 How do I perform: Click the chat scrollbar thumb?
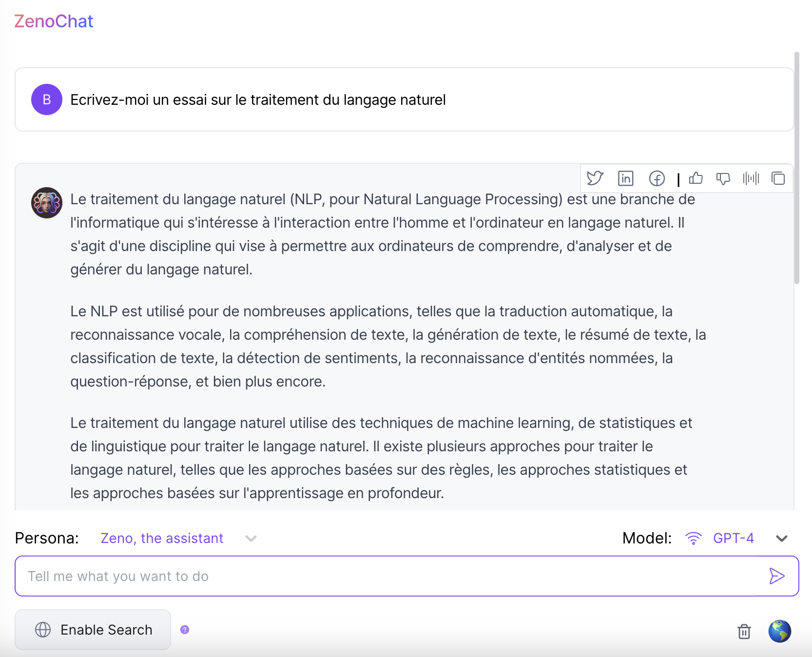797,168
